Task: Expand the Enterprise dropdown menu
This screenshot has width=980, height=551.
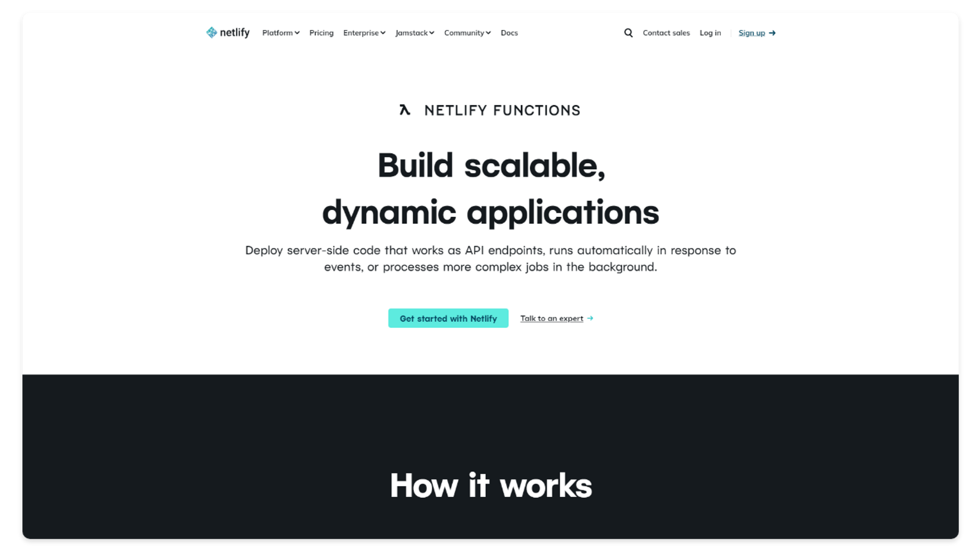Action: point(364,33)
